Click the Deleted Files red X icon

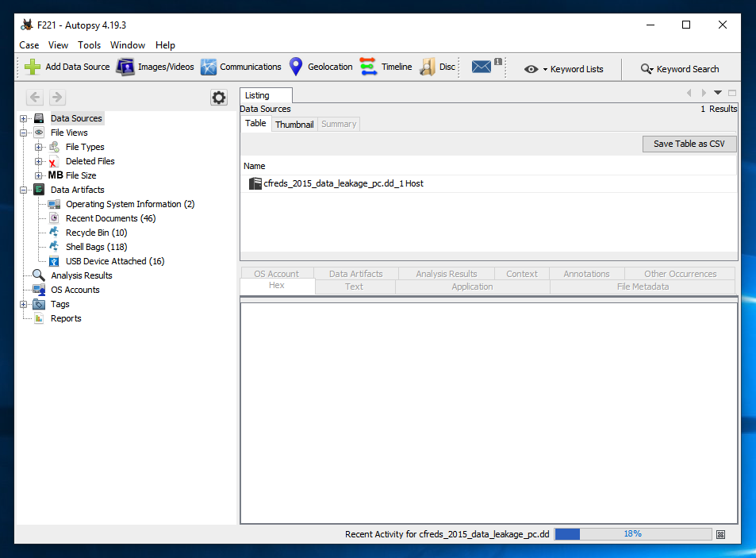tap(53, 162)
